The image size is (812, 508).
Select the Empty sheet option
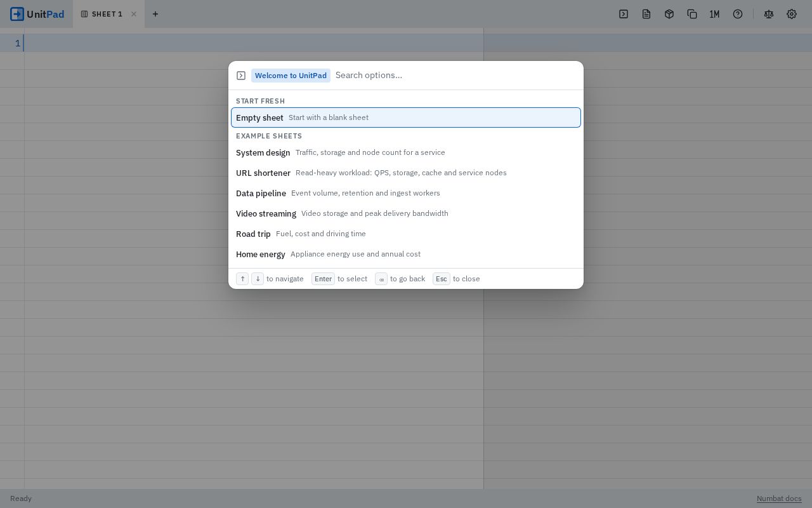[x=406, y=117]
